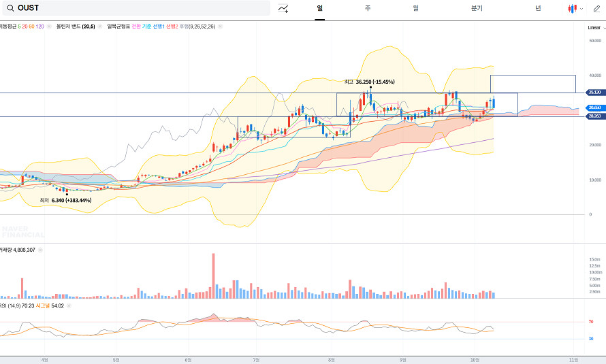Image resolution: width=606 pixels, height=364 pixels.
Task: Click the RSI 70 level label
Action: pos(591,322)
